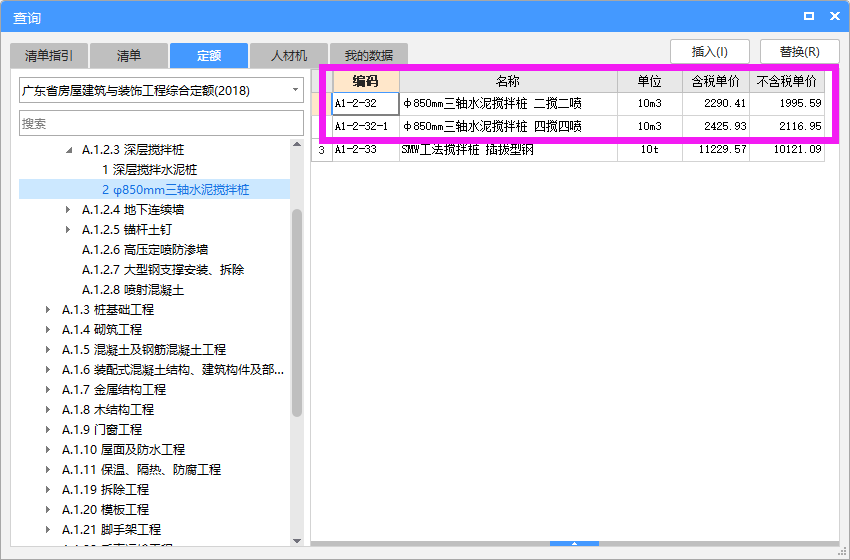Select the 定额 tab
The width and height of the screenshot is (850, 560).
pyautogui.click(x=209, y=55)
